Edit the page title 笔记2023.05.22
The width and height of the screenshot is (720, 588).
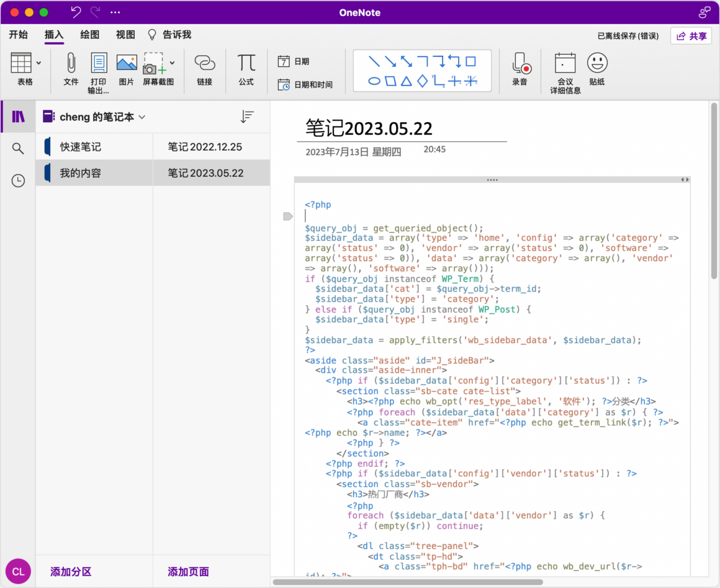point(369,128)
